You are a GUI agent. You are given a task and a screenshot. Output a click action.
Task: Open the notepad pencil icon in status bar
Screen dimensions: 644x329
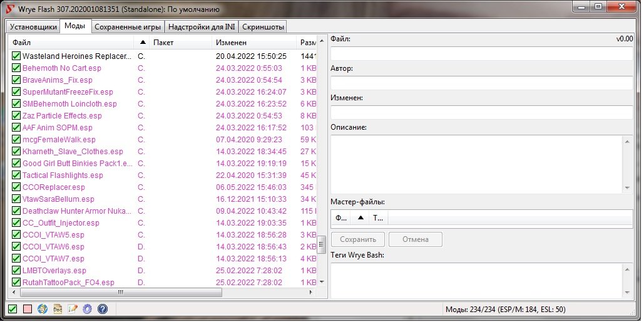pyautogui.click(x=73, y=309)
